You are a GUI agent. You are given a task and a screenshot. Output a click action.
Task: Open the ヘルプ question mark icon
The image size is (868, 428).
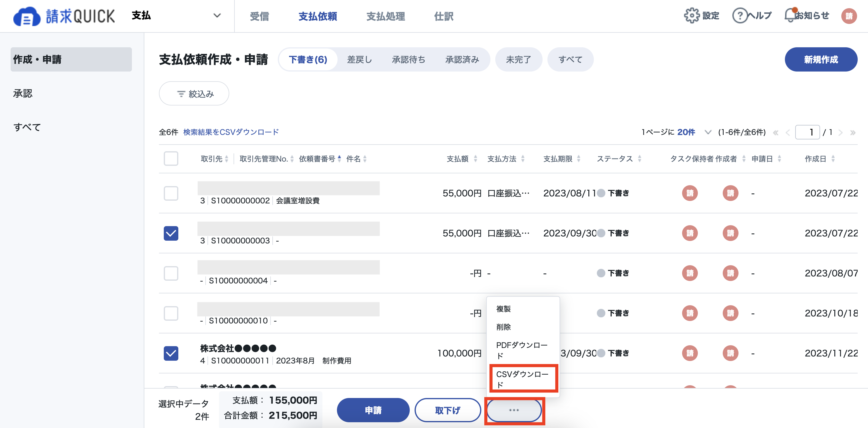tap(740, 15)
